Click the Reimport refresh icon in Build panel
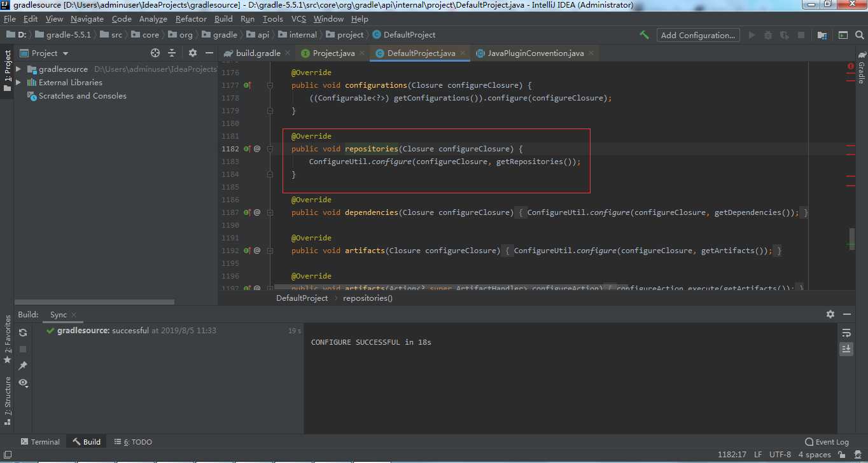The height and width of the screenshot is (463, 868). tap(23, 333)
